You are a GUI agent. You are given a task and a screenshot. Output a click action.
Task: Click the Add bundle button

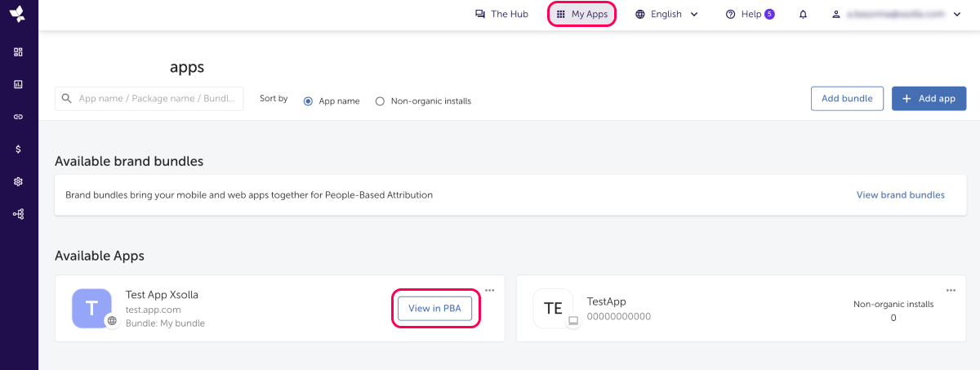pyautogui.click(x=847, y=98)
